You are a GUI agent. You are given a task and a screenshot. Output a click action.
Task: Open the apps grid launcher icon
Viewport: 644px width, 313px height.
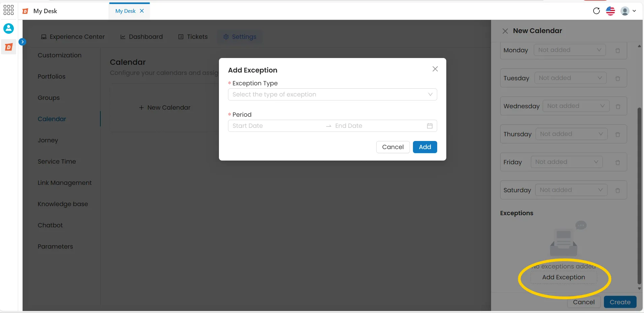(8, 10)
